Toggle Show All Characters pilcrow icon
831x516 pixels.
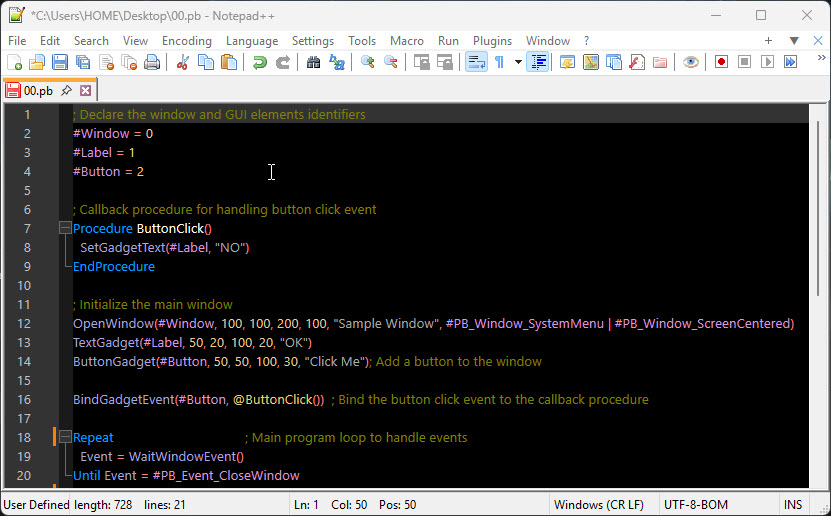499,63
